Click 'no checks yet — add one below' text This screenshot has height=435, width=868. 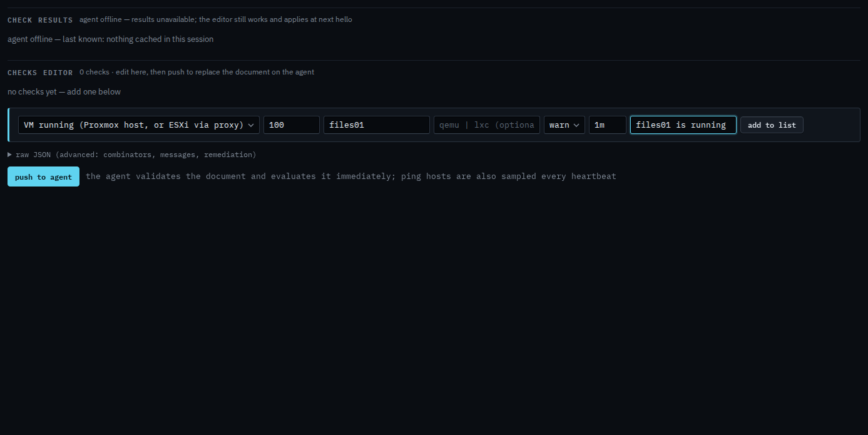(64, 91)
